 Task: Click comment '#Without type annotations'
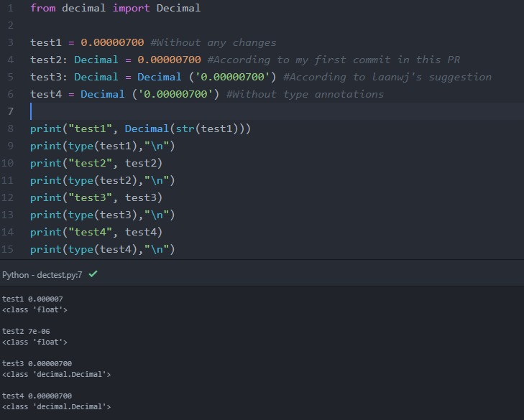coord(305,94)
